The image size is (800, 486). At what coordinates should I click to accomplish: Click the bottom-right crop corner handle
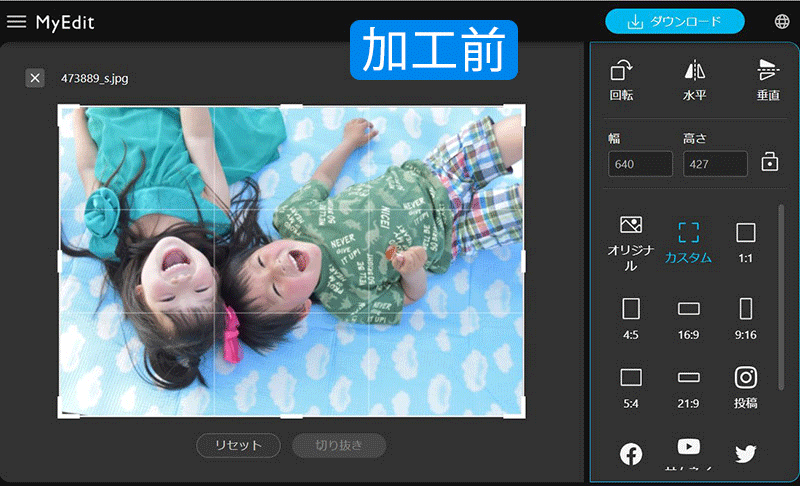(x=521, y=414)
